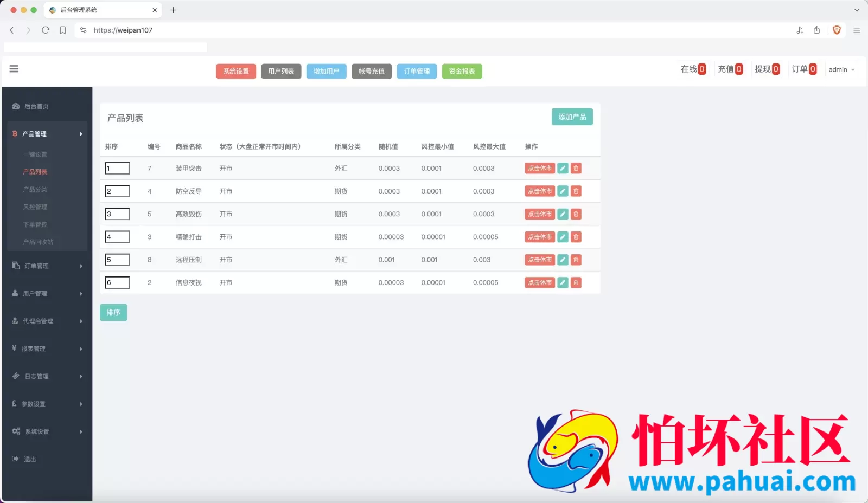
Task: Open the admin user dropdown
Action: pyautogui.click(x=841, y=69)
